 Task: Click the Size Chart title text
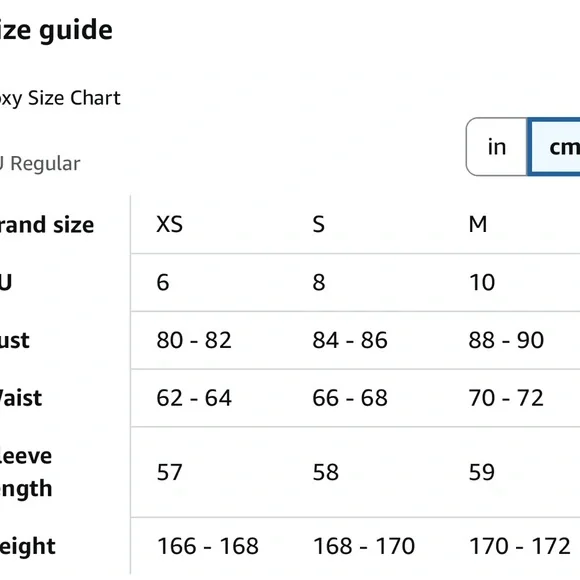click(x=60, y=98)
